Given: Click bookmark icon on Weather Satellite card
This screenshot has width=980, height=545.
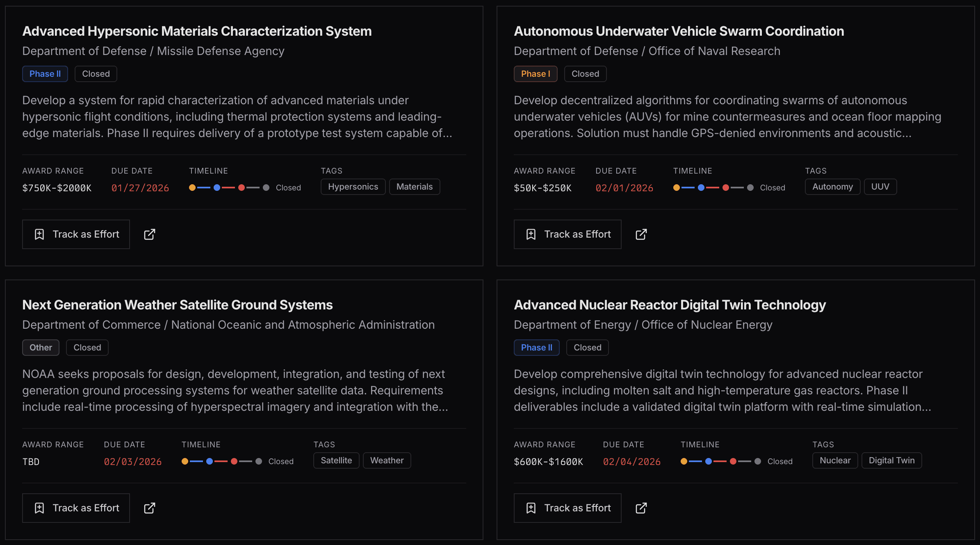Looking at the screenshot, I should tap(39, 508).
